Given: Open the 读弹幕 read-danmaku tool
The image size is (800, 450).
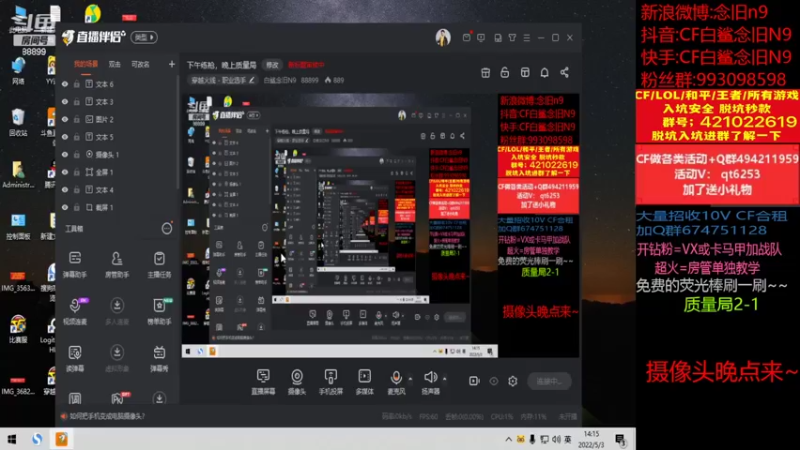Looking at the screenshot, I should point(75,358).
